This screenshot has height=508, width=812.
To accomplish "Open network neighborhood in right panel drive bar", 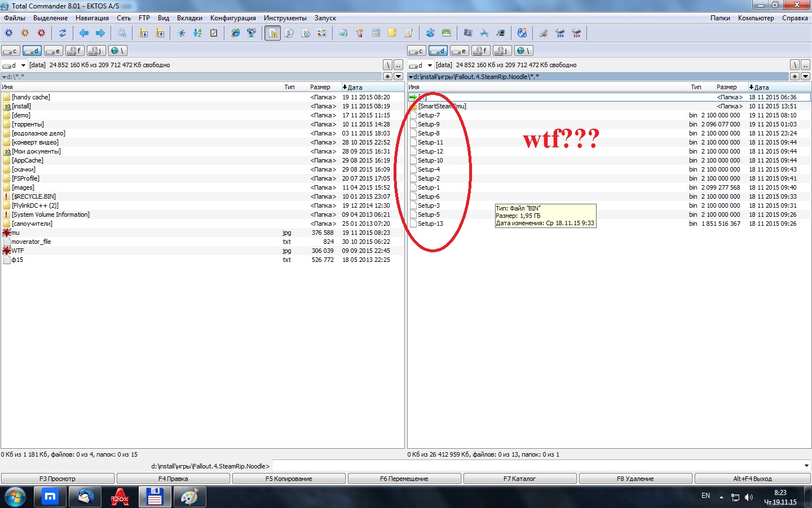I will (524, 51).
